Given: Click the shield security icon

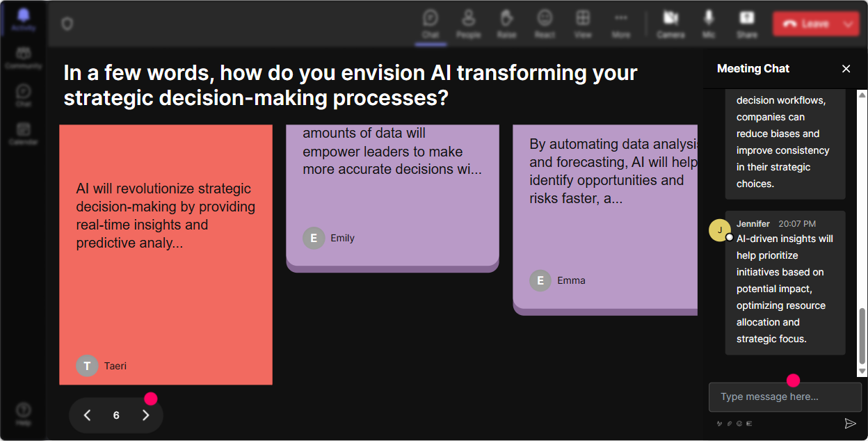Looking at the screenshot, I should pyautogui.click(x=67, y=24).
